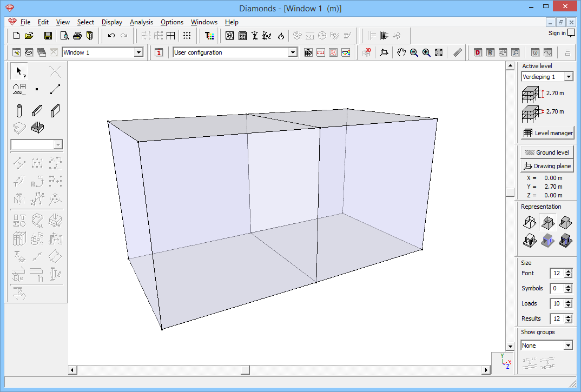Toggle the blue rendered representation mode
This screenshot has width=581, height=392.
coord(547,241)
